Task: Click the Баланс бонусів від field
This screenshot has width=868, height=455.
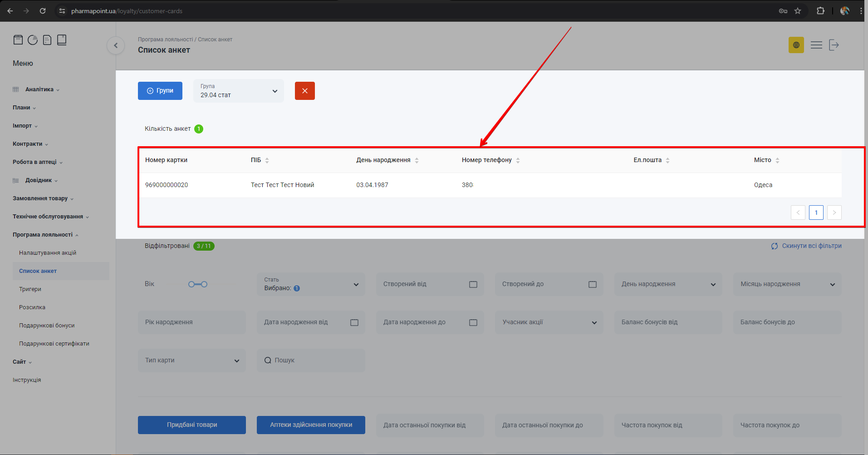Action: (x=668, y=322)
